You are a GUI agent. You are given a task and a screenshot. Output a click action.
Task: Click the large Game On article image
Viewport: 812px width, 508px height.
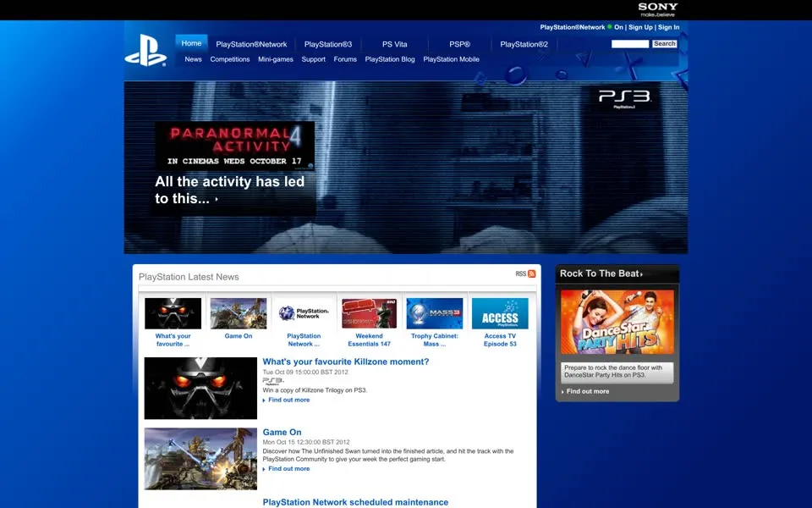(x=200, y=459)
